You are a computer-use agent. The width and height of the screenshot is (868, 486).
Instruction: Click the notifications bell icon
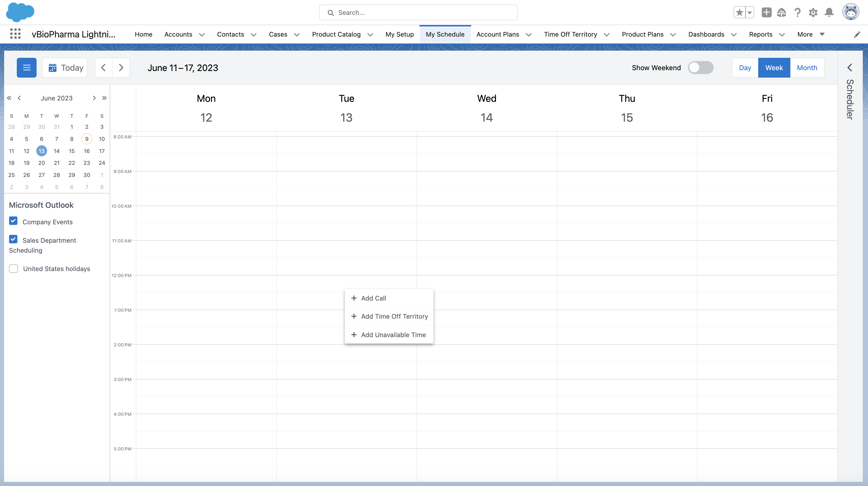point(829,12)
